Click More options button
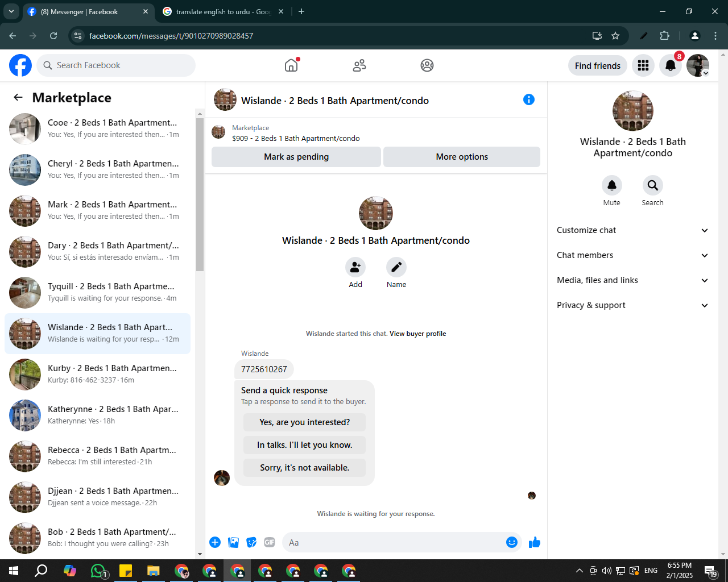Image resolution: width=728 pixels, height=582 pixels. [462, 157]
